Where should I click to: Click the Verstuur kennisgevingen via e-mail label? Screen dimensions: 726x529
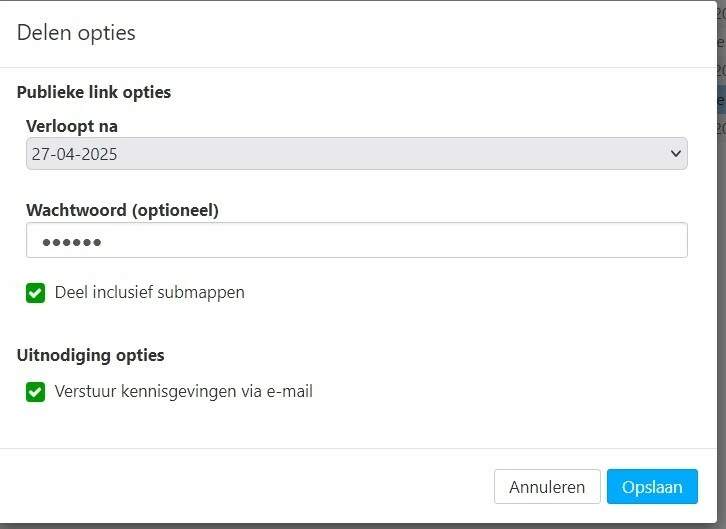point(184,392)
